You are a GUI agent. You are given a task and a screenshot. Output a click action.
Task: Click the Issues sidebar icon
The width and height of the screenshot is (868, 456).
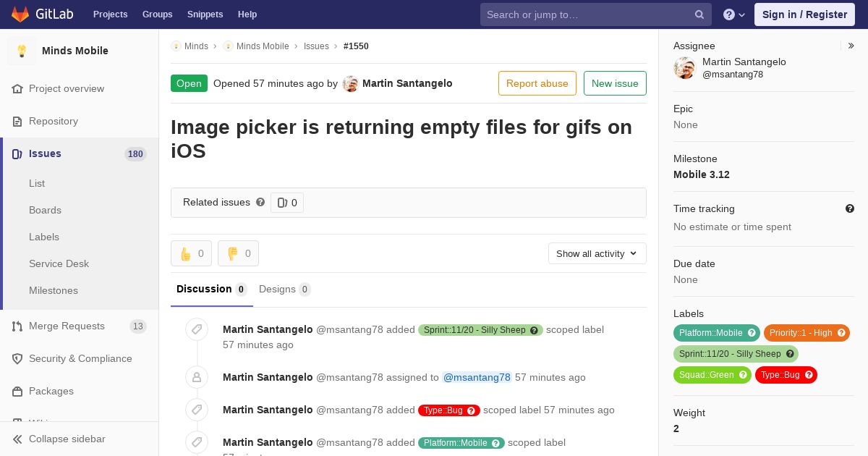[17, 153]
